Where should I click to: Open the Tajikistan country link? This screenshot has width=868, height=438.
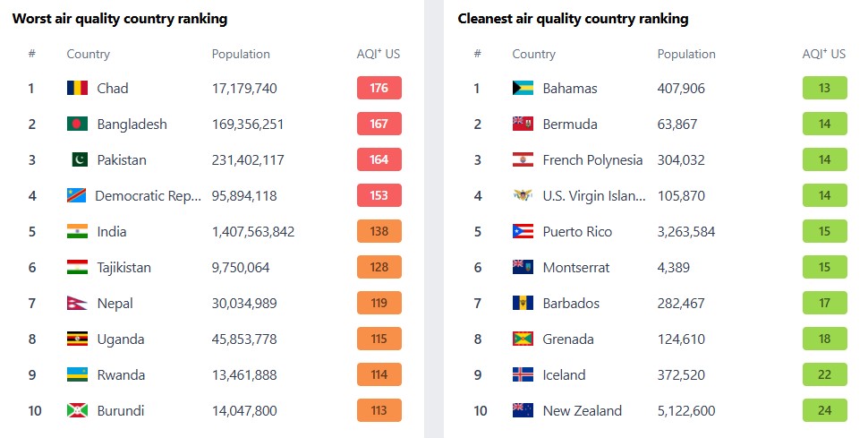coord(124,267)
